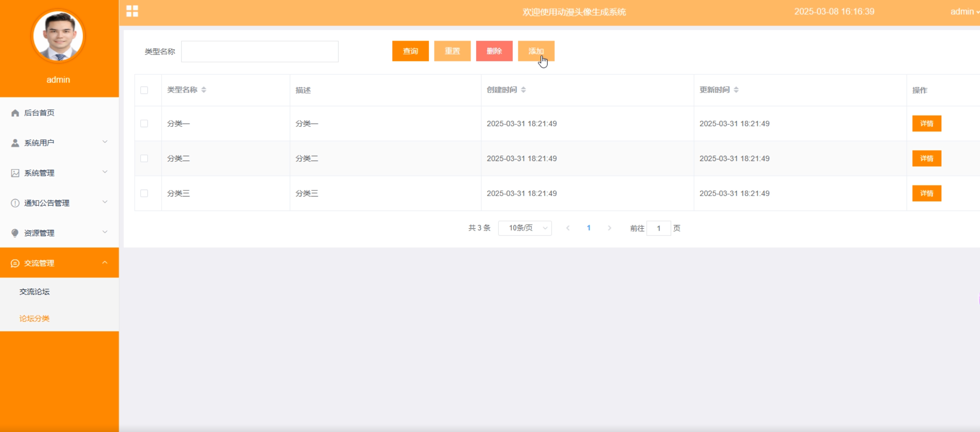Viewport: 980px width, 432px height.
Task: Click the 欢迎使用动漫头像生成系统 title
Action: [x=574, y=12]
